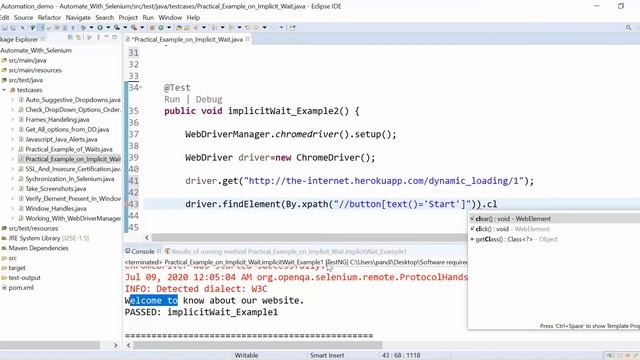Click the Back navigation arrow icon
The image size is (640, 360).
tap(256, 28)
